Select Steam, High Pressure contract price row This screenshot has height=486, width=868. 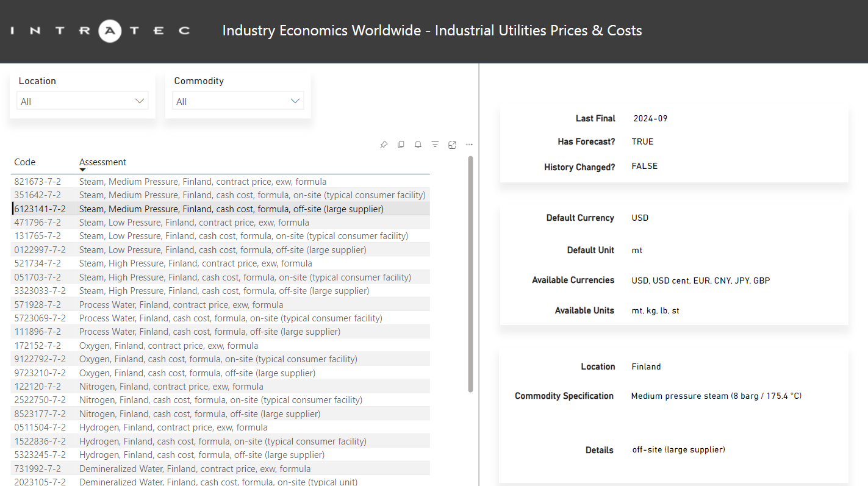195,263
